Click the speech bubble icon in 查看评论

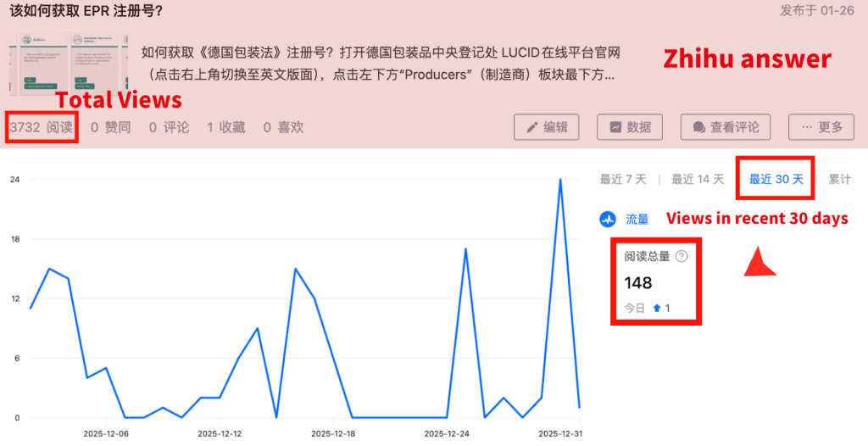[x=698, y=127]
